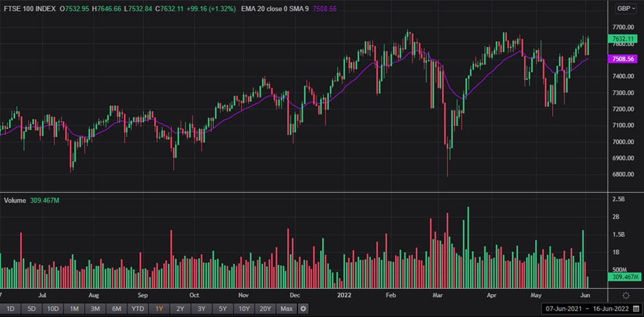The image size is (644, 317).
Task: Click the Nov label on time axis
Action: [244, 295]
